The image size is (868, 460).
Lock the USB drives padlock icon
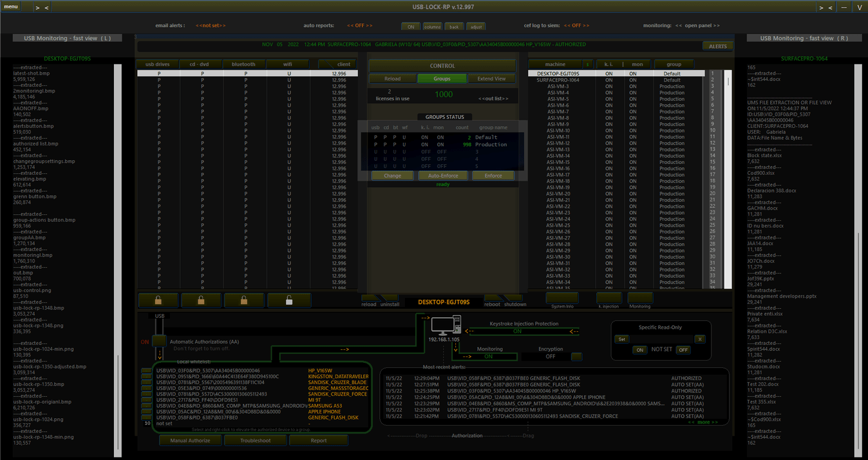(158, 300)
